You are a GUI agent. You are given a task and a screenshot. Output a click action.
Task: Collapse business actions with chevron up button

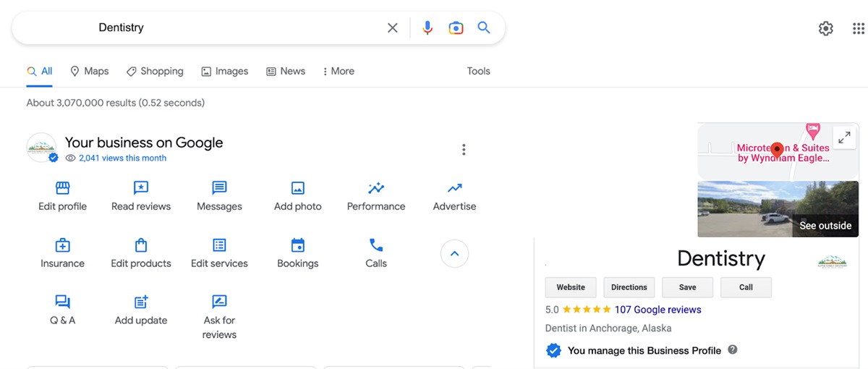point(454,253)
